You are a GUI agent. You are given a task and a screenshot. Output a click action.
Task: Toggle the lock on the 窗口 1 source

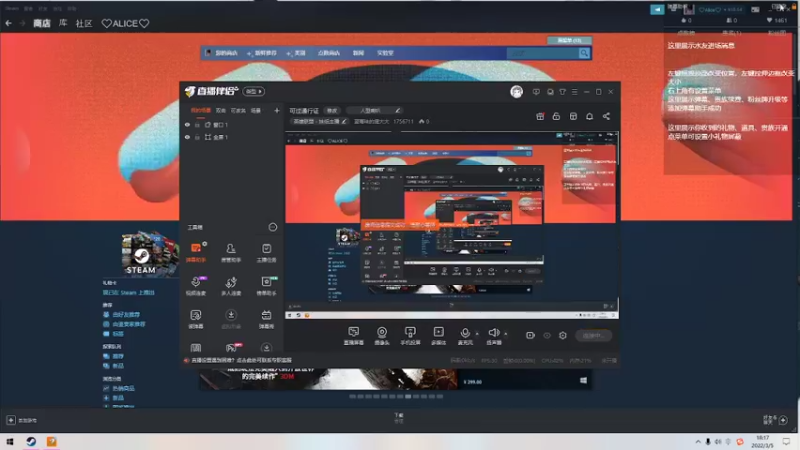tap(197, 125)
